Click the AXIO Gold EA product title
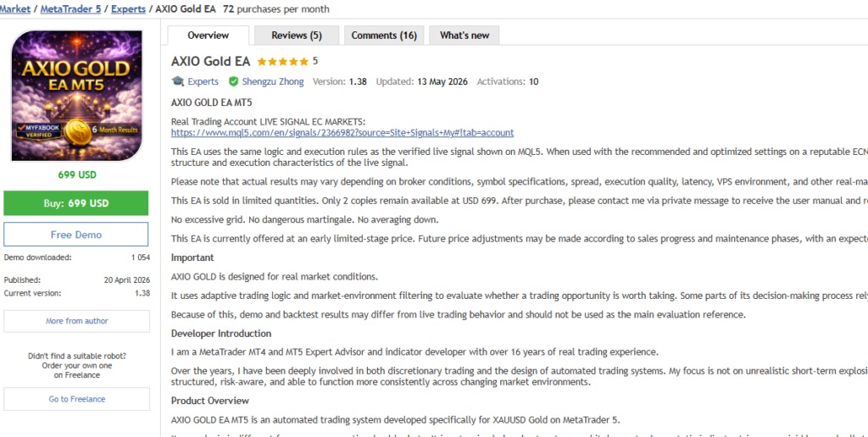Image resolution: width=868 pixels, height=437 pixels. click(x=210, y=62)
